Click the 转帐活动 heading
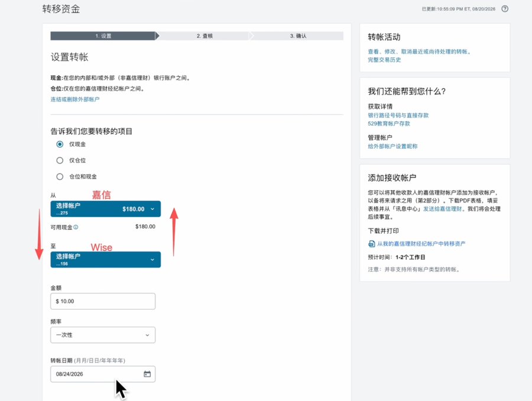This screenshot has width=532, height=401. coord(384,37)
